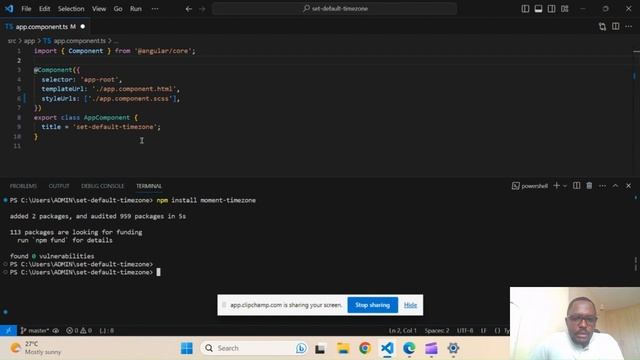
Task: Click the npm install moment-timezone command line
Action: pyautogui.click(x=206, y=200)
